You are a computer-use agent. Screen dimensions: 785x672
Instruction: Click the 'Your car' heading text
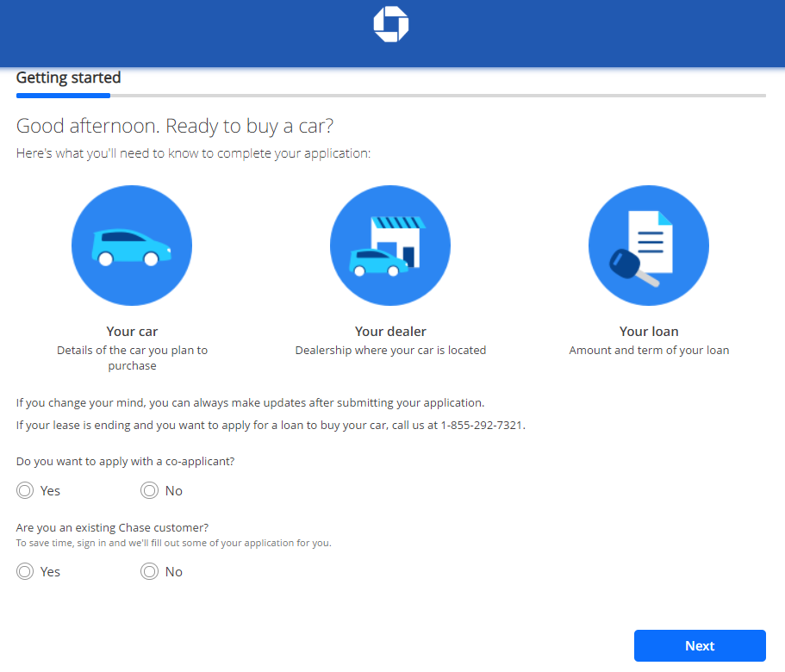click(x=132, y=331)
